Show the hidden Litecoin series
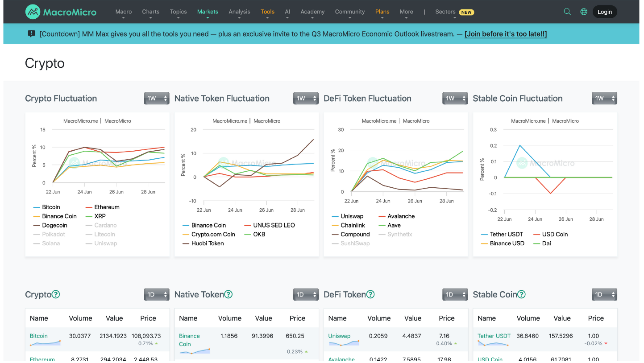Screen dimensions: 644x363 pyautogui.click(x=100, y=235)
